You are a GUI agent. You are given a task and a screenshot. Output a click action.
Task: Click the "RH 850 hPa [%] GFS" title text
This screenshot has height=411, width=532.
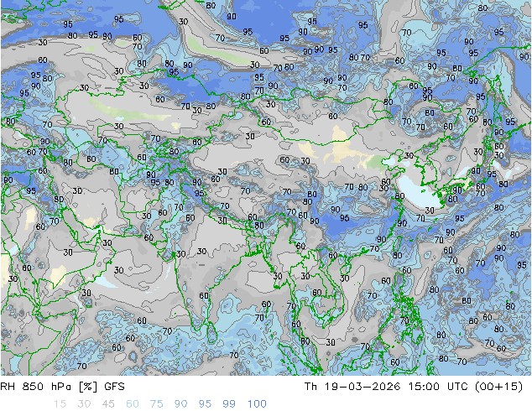62,387
